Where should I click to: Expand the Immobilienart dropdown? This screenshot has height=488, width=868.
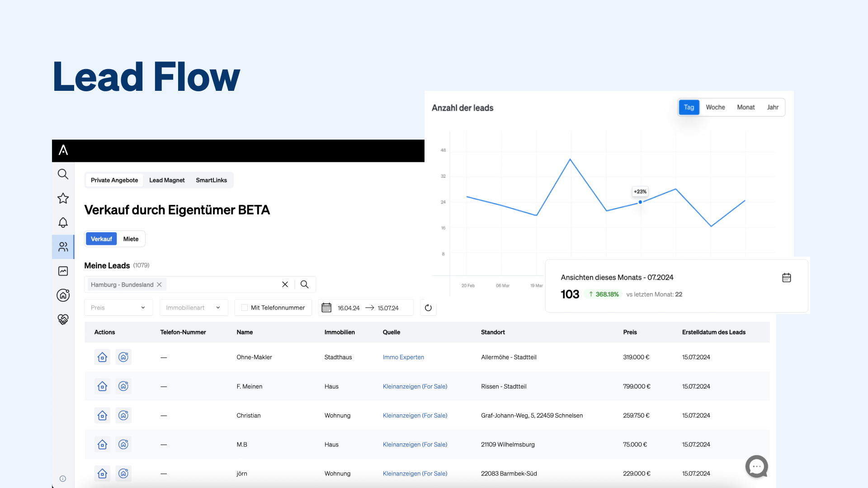pyautogui.click(x=193, y=307)
